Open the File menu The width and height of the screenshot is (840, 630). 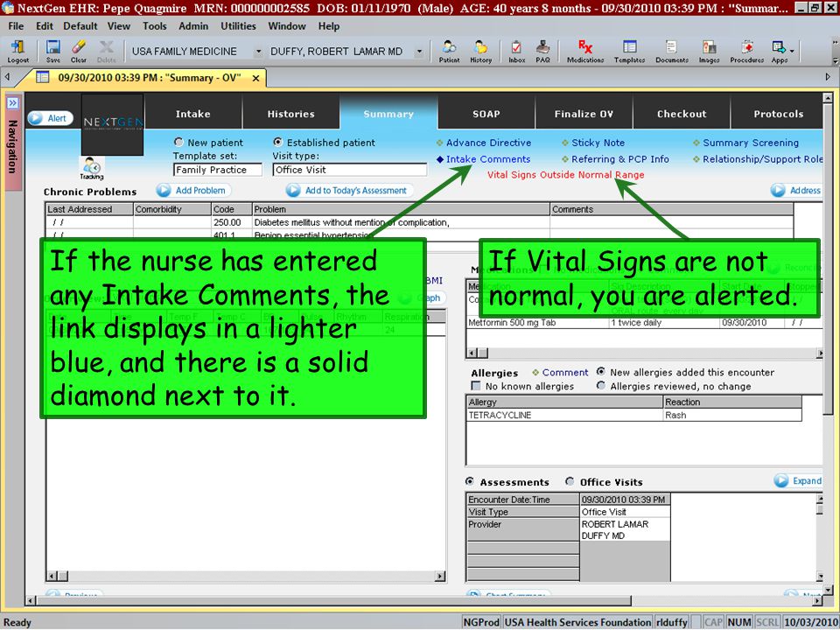(x=16, y=25)
